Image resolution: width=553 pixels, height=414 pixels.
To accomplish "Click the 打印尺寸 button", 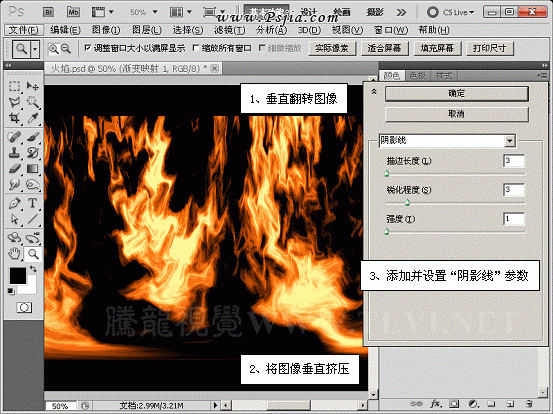I will click(x=490, y=48).
